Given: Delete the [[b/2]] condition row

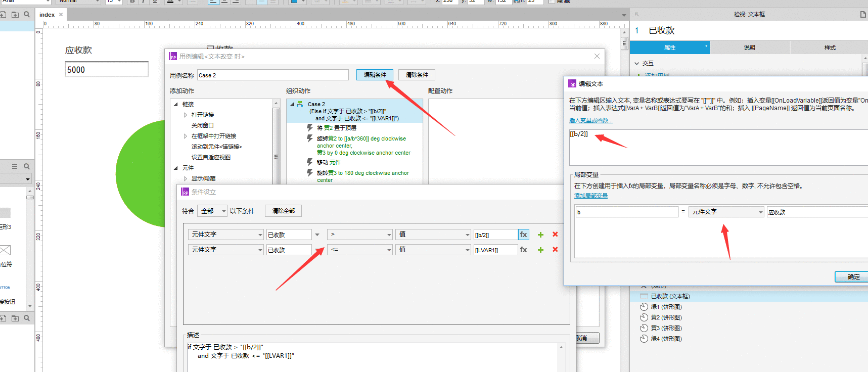Looking at the screenshot, I should pos(555,235).
